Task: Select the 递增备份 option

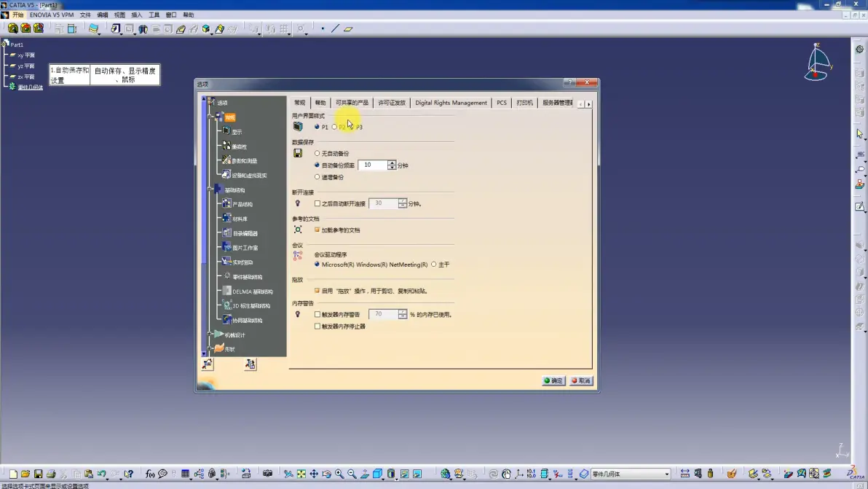Action: pos(317,177)
